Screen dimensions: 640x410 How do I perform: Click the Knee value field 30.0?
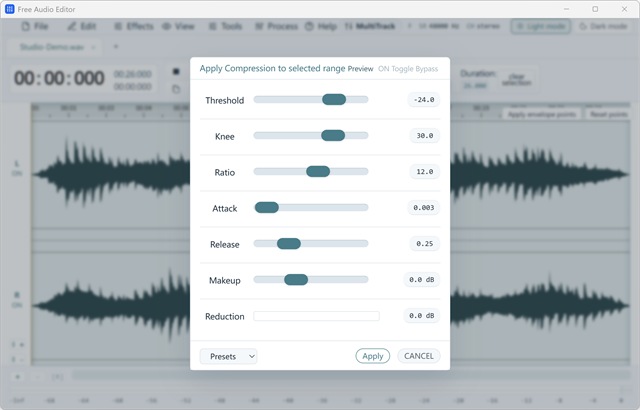[x=424, y=135]
